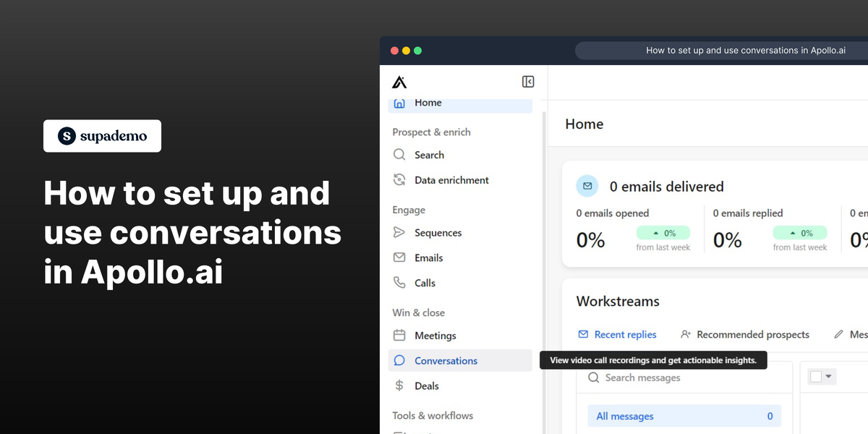Open Deals section
This screenshot has width=868, height=434.
point(460,386)
